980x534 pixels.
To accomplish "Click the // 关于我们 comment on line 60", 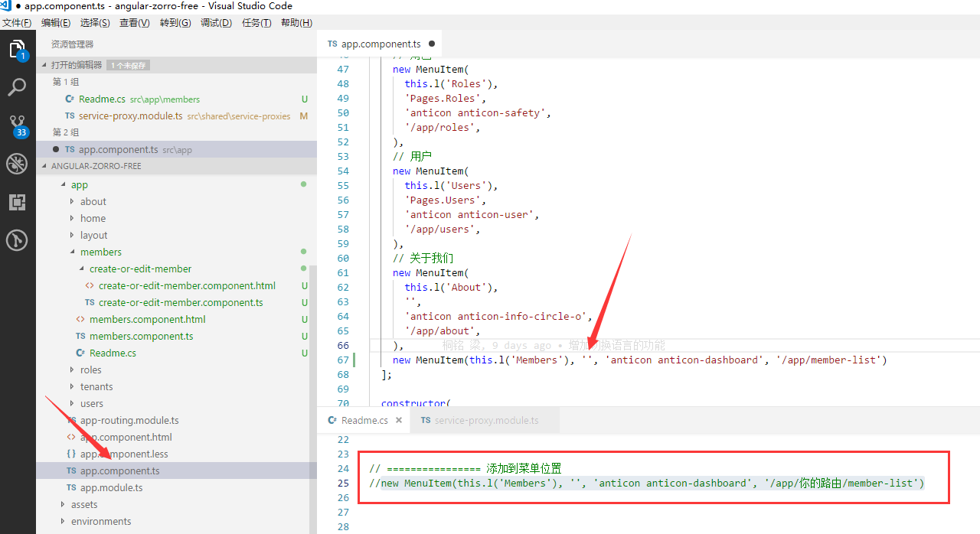I will 423,258.
